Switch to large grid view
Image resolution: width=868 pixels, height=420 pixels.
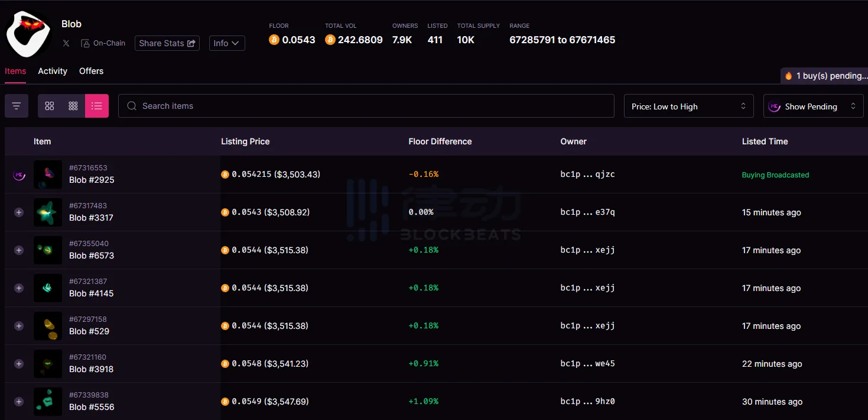[50, 106]
